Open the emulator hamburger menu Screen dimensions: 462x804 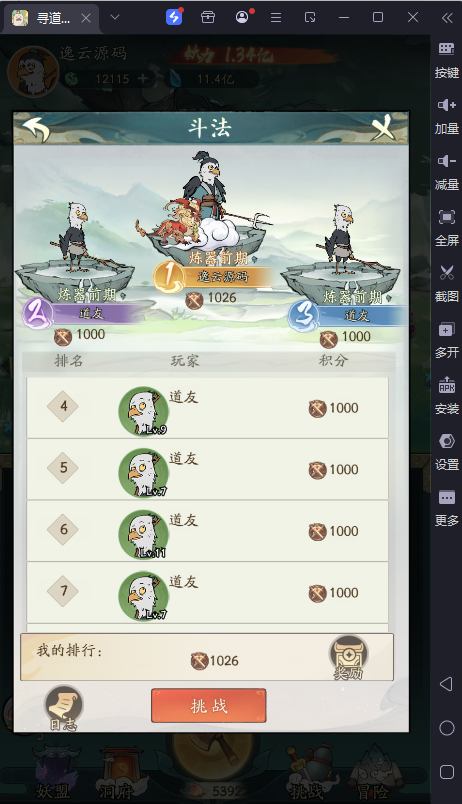(x=276, y=18)
